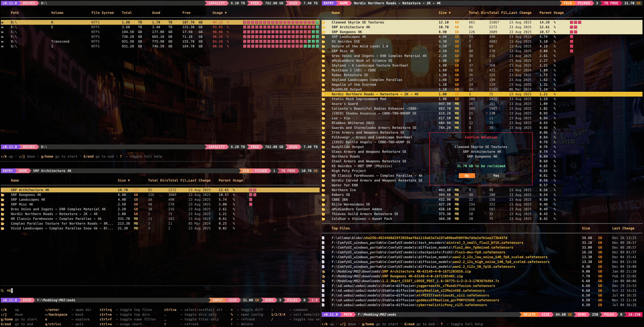This screenshot has height=327, width=644.
Task: Unselect the picked SRP Dungeons 4K row
Action: 347,32
